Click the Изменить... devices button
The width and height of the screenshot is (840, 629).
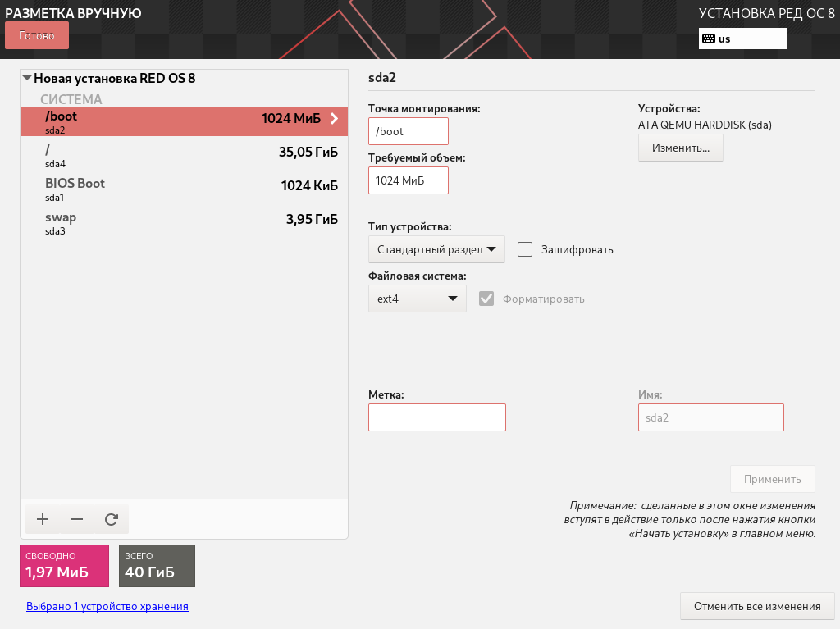(x=680, y=148)
